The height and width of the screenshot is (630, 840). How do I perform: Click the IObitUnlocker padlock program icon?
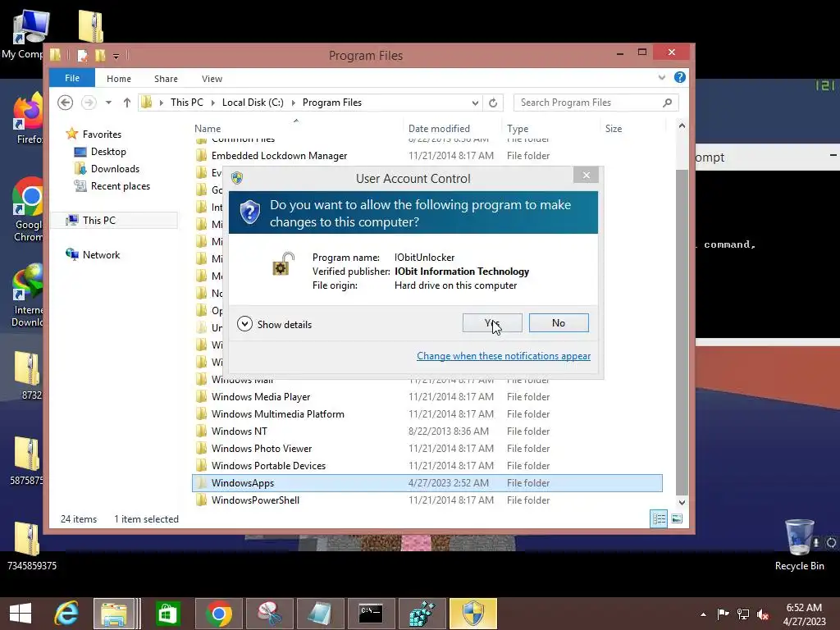[x=283, y=263]
